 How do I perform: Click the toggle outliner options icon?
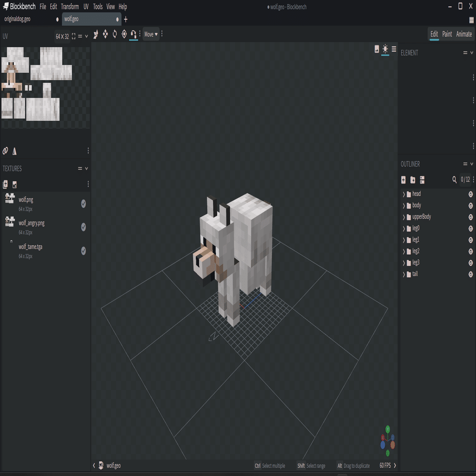(x=422, y=180)
